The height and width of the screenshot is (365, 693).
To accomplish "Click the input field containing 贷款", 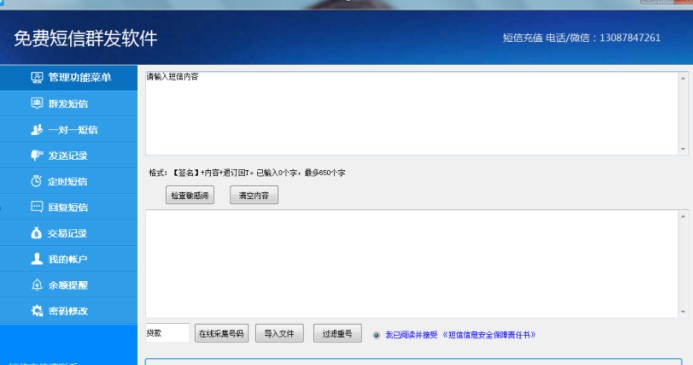I will click(x=168, y=333).
